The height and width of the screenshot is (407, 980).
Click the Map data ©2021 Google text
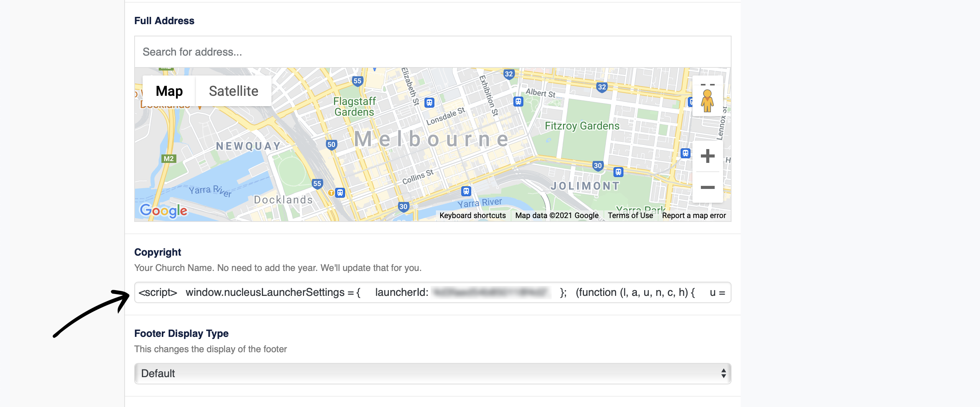click(x=557, y=215)
